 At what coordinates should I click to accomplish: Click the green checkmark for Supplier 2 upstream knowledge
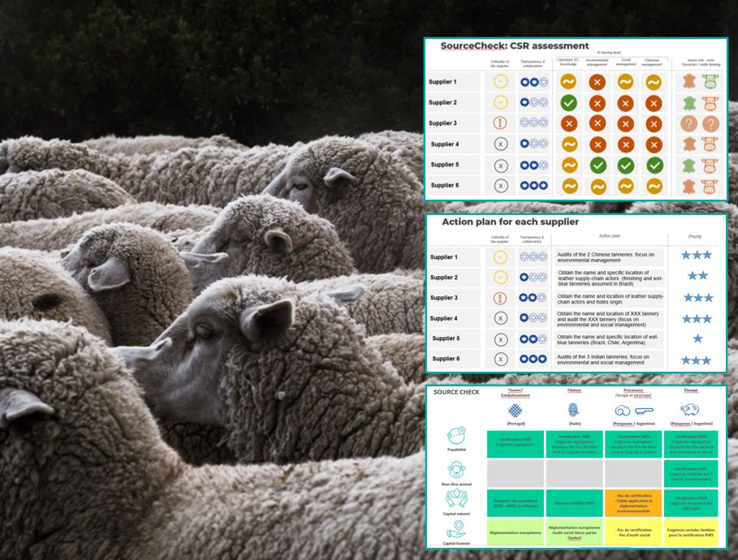point(569,103)
